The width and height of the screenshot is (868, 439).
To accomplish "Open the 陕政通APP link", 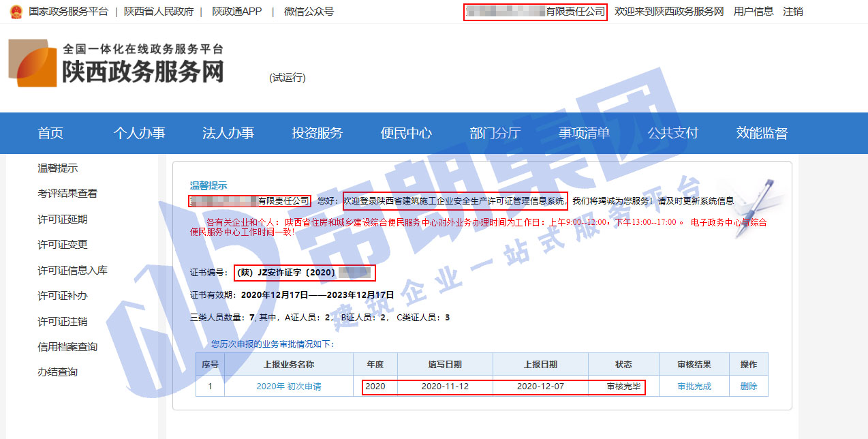I will pos(238,12).
